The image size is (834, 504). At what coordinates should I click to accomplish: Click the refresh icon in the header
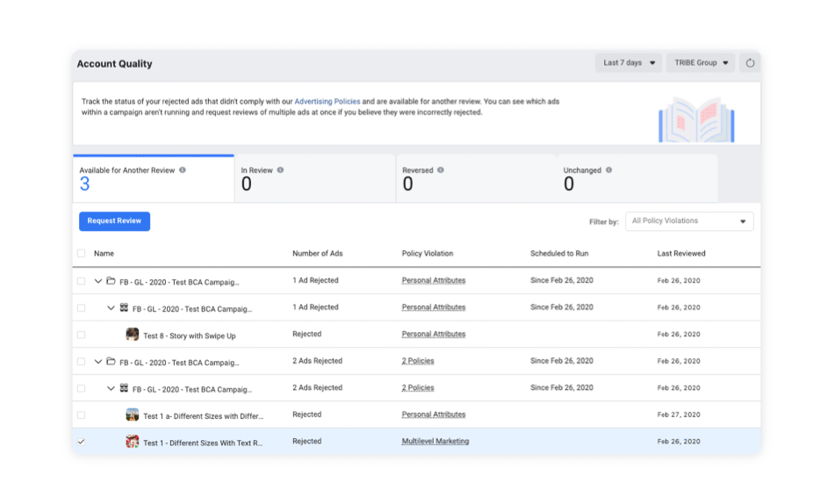point(750,63)
